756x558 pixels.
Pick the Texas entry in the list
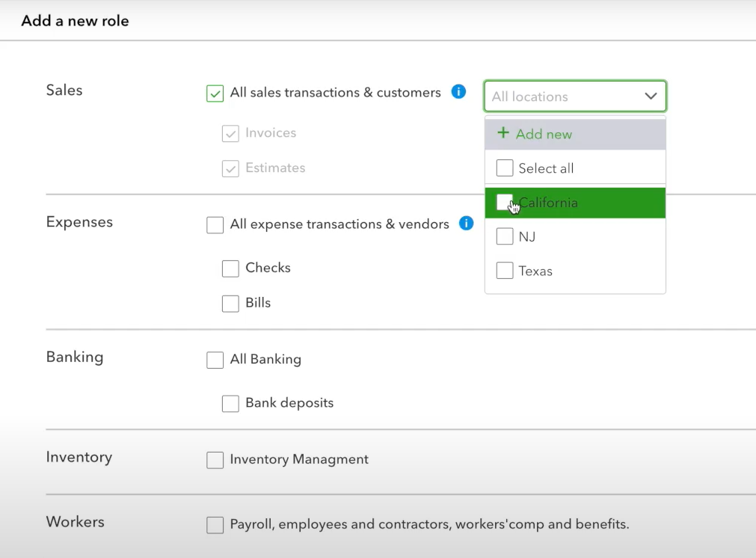[575, 271]
